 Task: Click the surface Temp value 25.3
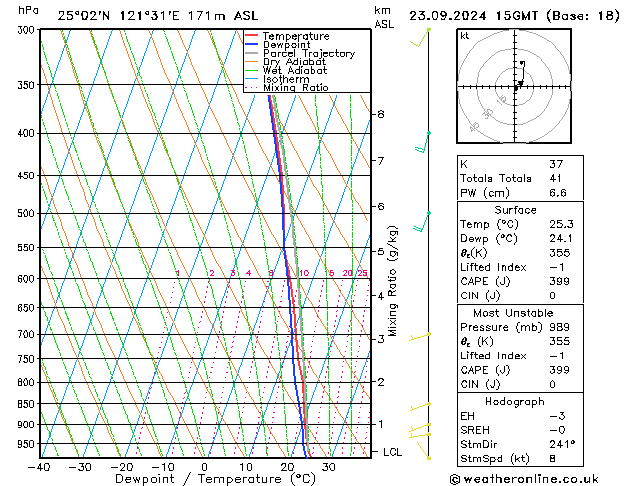pyautogui.click(x=561, y=224)
